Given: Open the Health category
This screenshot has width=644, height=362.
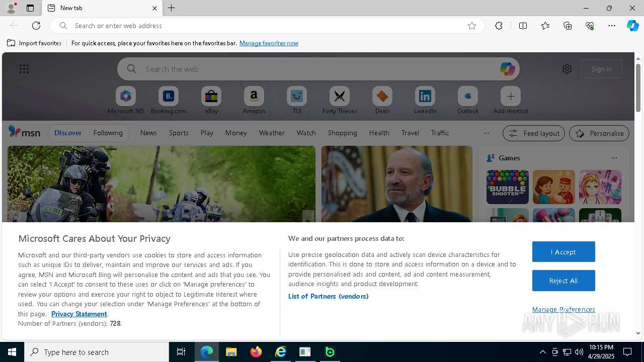Looking at the screenshot, I should pyautogui.click(x=379, y=133).
